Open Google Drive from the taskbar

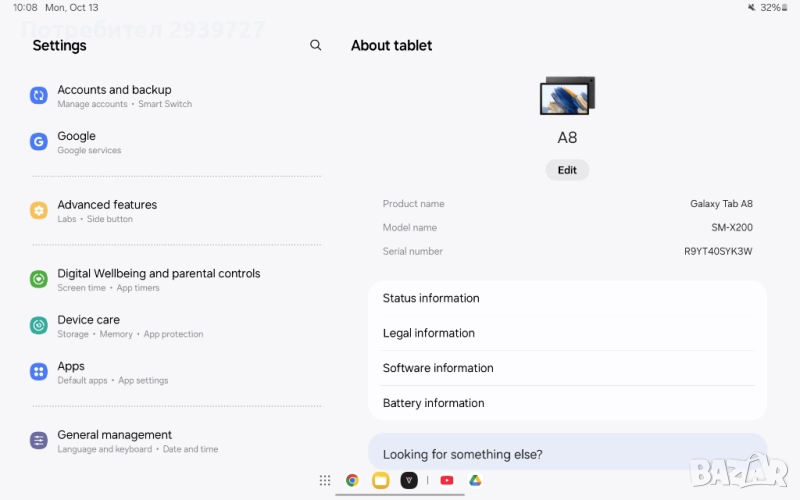pyautogui.click(x=476, y=480)
